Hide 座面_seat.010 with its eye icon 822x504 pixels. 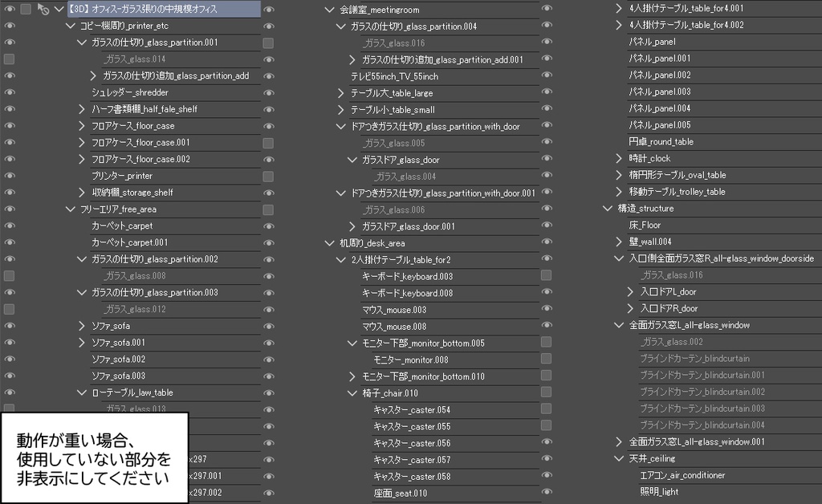268,493
